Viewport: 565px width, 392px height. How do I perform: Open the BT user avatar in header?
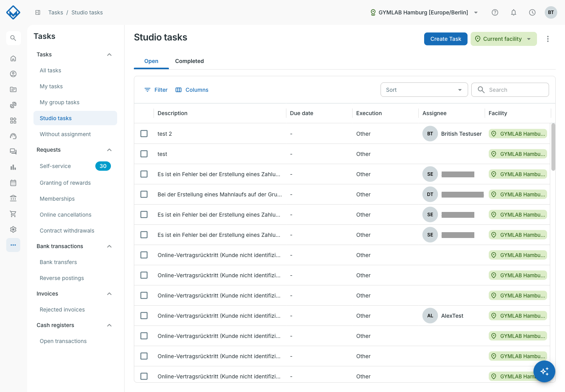(x=551, y=12)
